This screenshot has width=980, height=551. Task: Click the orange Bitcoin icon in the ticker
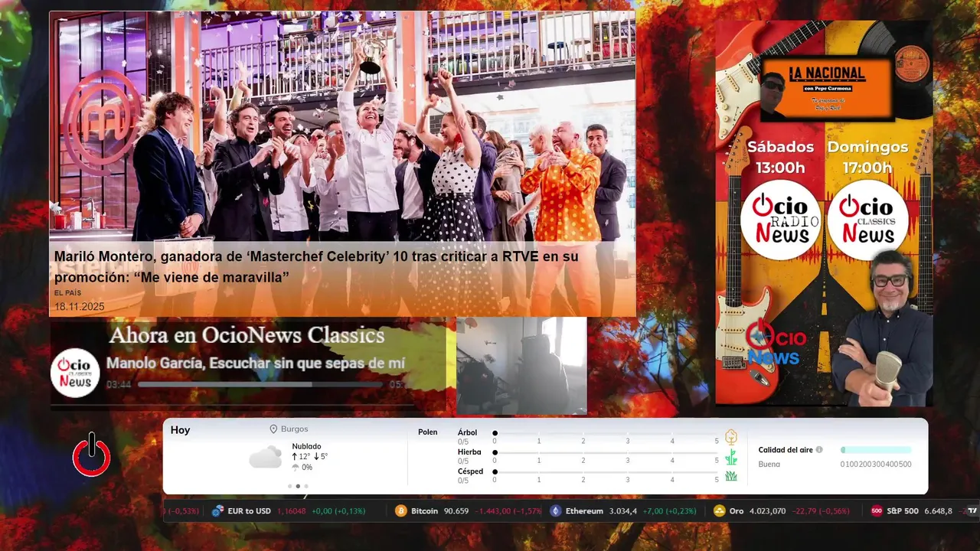pyautogui.click(x=400, y=511)
